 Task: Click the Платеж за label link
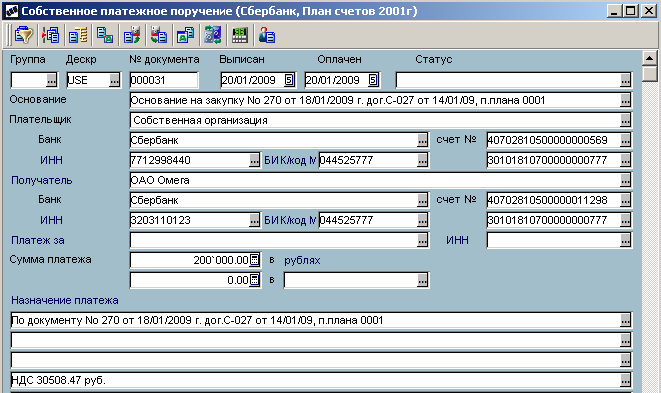pyautogui.click(x=38, y=240)
